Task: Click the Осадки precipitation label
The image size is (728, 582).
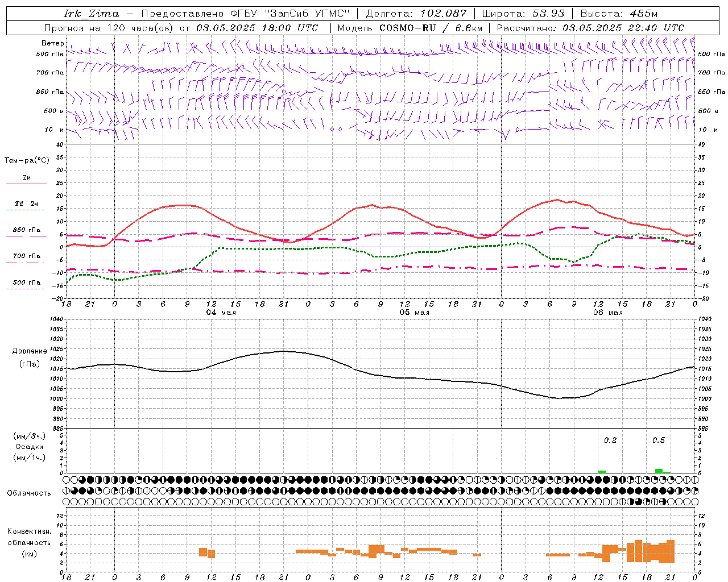Action: pos(29,447)
